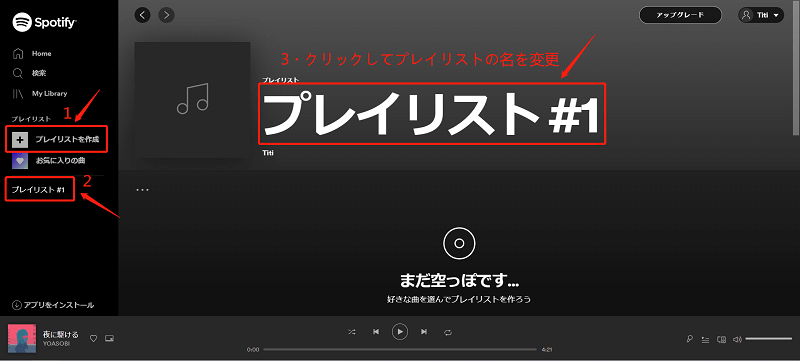Click 夜に駆ける album art thumbnail
The height and width of the screenshot is (361, 800).
click(21, 338)
